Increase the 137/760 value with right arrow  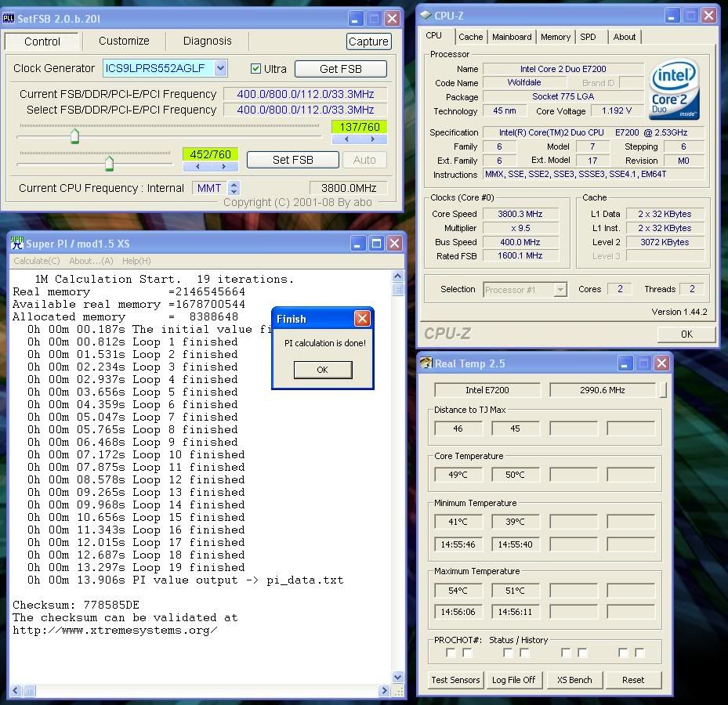click(x=373, y=139)
